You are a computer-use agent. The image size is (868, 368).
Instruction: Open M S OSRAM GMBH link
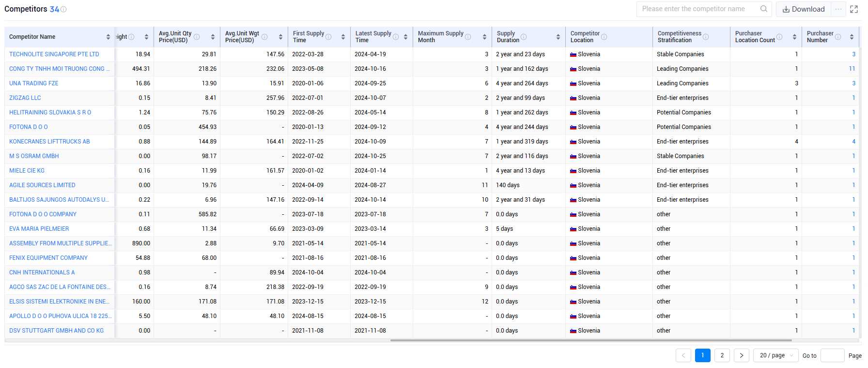click(34, 156)
